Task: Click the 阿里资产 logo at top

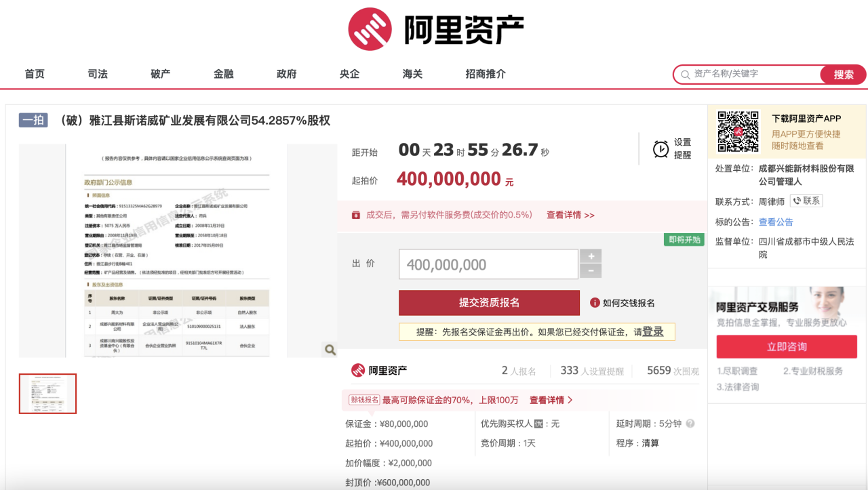Action: click(435, 29)
